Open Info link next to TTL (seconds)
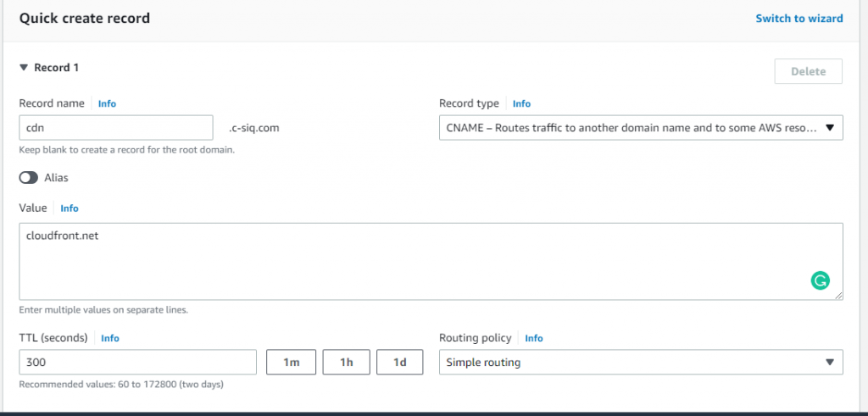The width and height of the screenshot is (868, 416). 109,338
